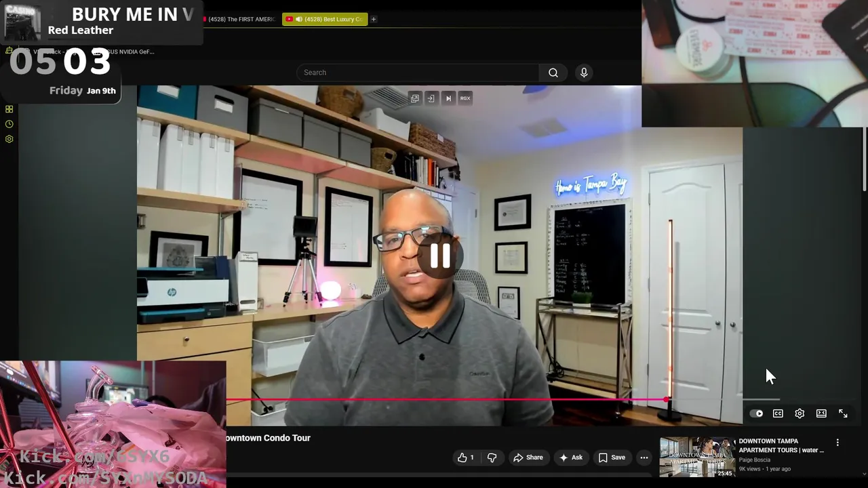Open more actions three-dot menu
This screenshot has height=488, width=868.
click(x=644, y=457)
